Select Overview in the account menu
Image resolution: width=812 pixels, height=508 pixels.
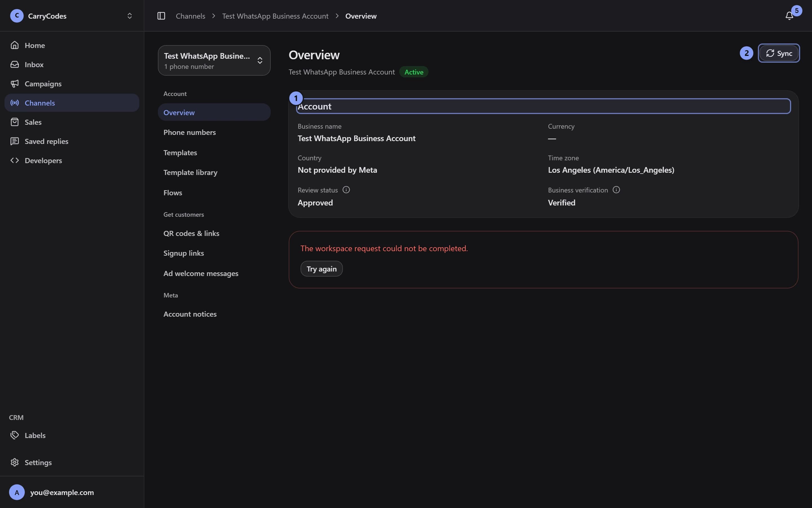click(x=214, y=112)
